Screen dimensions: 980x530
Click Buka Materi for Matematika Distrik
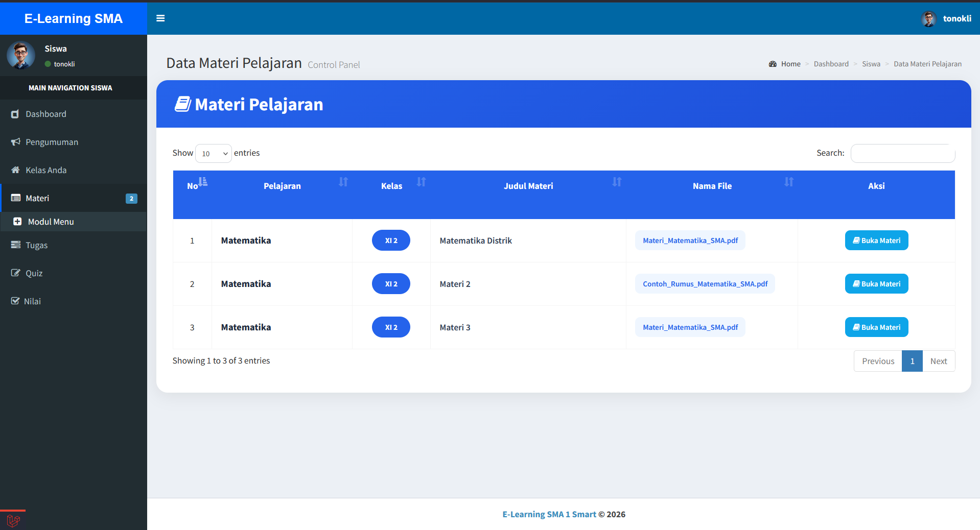click(x=876, y=240)
